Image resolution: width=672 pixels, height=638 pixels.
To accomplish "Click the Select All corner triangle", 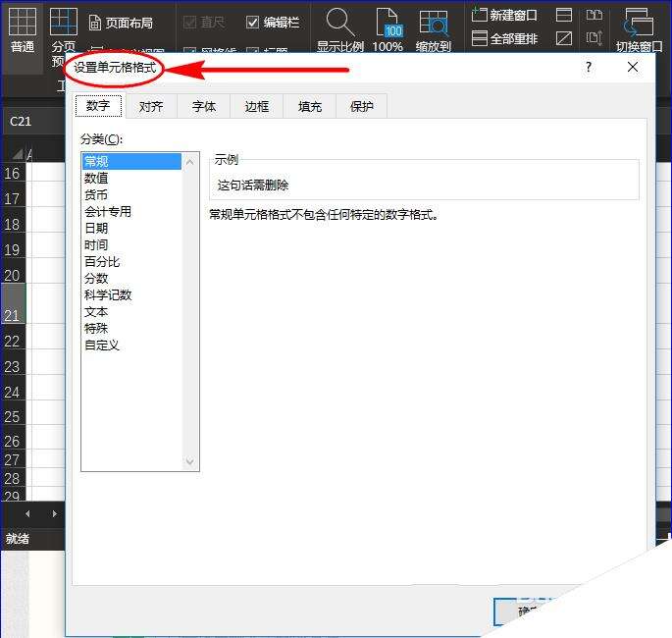I will [18, 154].
